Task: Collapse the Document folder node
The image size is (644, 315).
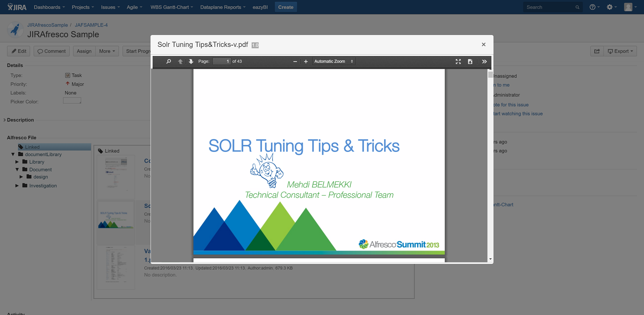Action: click(x=17, y=169)
